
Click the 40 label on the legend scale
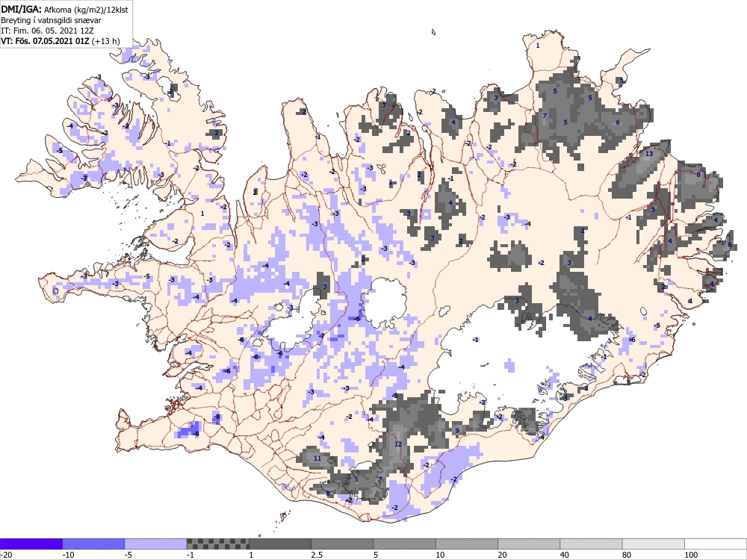565,555
